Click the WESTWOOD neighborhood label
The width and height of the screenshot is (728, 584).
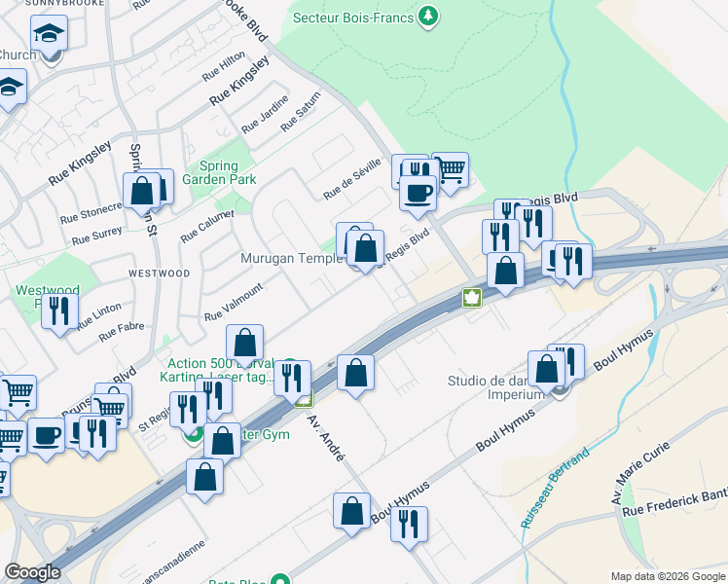click(x=160, y=274)
